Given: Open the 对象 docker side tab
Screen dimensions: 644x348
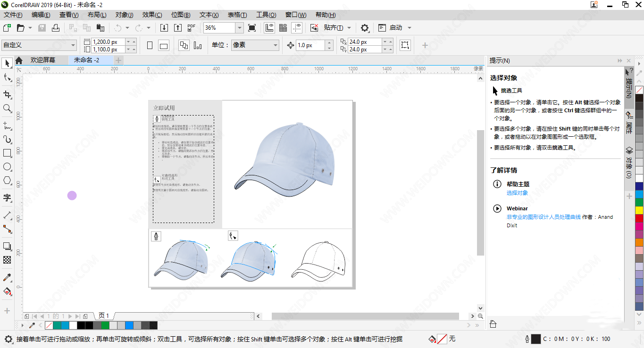Looking at the screenshot, I should point(629,163).
